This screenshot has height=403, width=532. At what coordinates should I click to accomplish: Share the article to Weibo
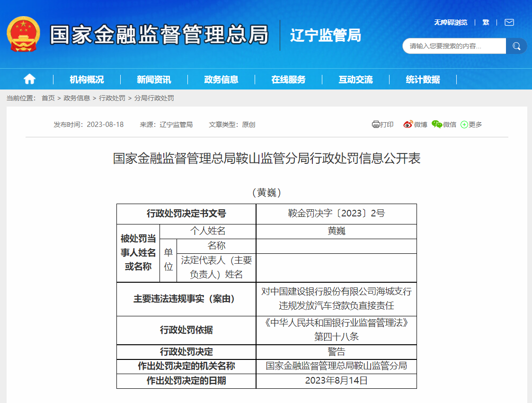(x=415, y=125)
